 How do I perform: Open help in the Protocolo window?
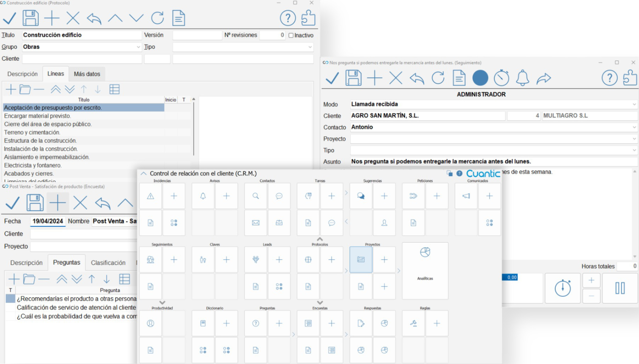(x=288, y=18)
